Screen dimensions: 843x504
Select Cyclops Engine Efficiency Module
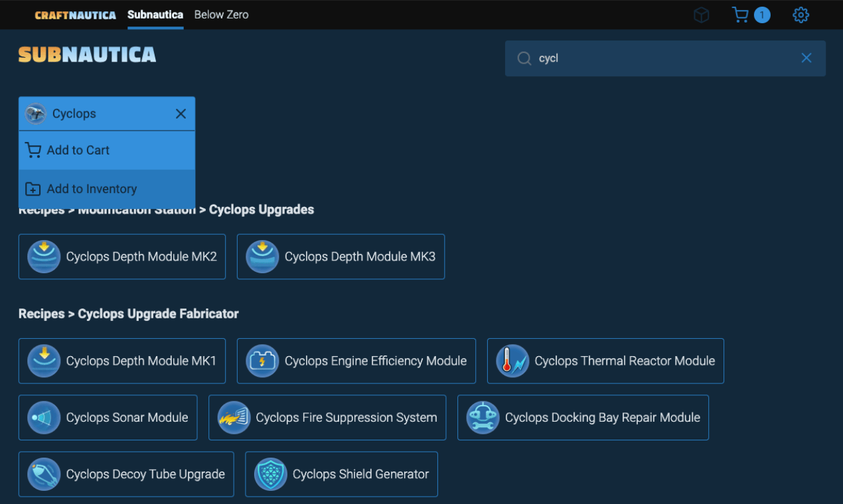[x=356, y=361]
